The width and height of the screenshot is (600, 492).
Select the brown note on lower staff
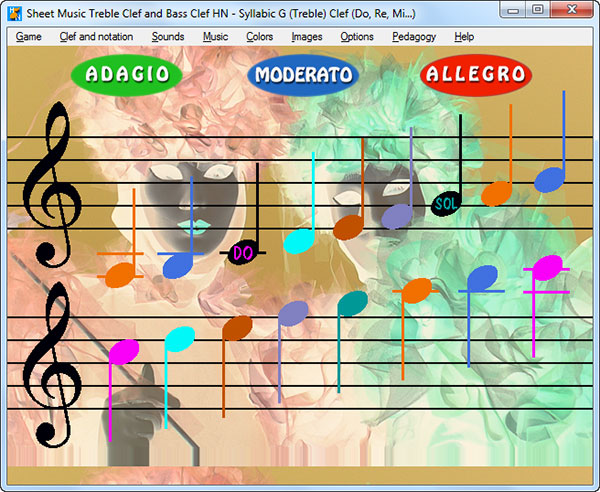[237, 328]
